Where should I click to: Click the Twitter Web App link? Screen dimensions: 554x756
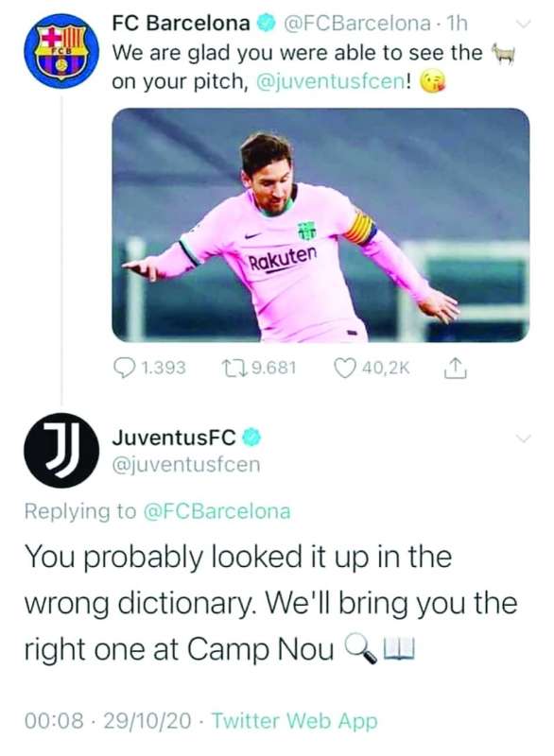coord(295,721)
